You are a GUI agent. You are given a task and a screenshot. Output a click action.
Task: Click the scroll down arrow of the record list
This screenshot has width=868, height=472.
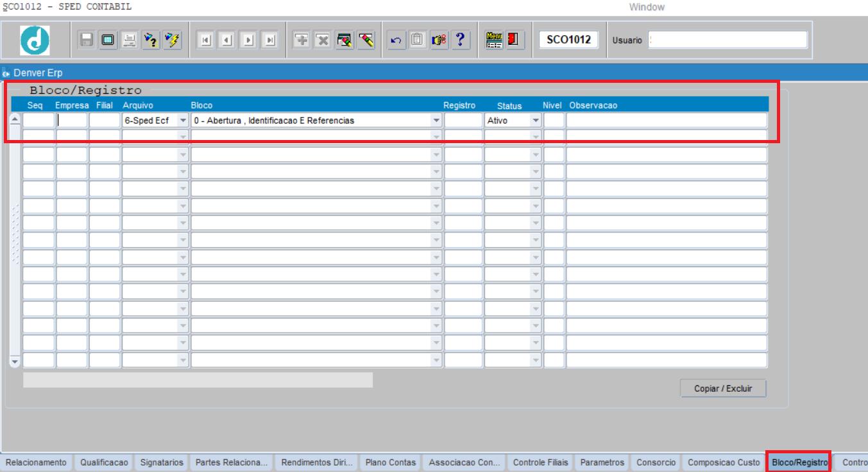pos(15,362)
